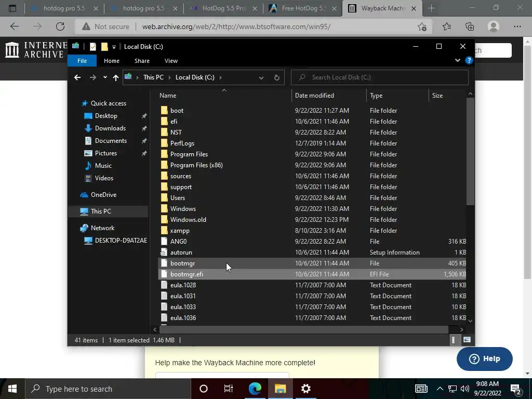The height and width of the screenshot is (399, 532).
Task: Open the xampp folder
Action: (x=180, y=231)
